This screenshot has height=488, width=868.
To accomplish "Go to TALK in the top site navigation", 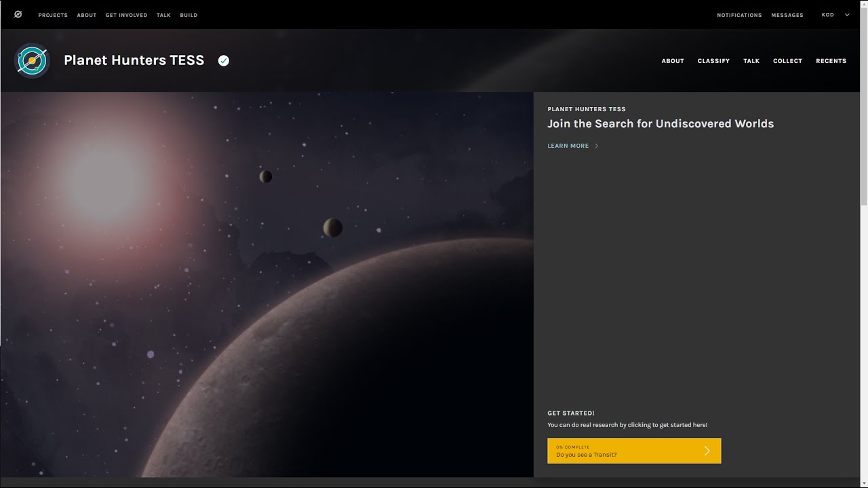I will click(163, 15).
